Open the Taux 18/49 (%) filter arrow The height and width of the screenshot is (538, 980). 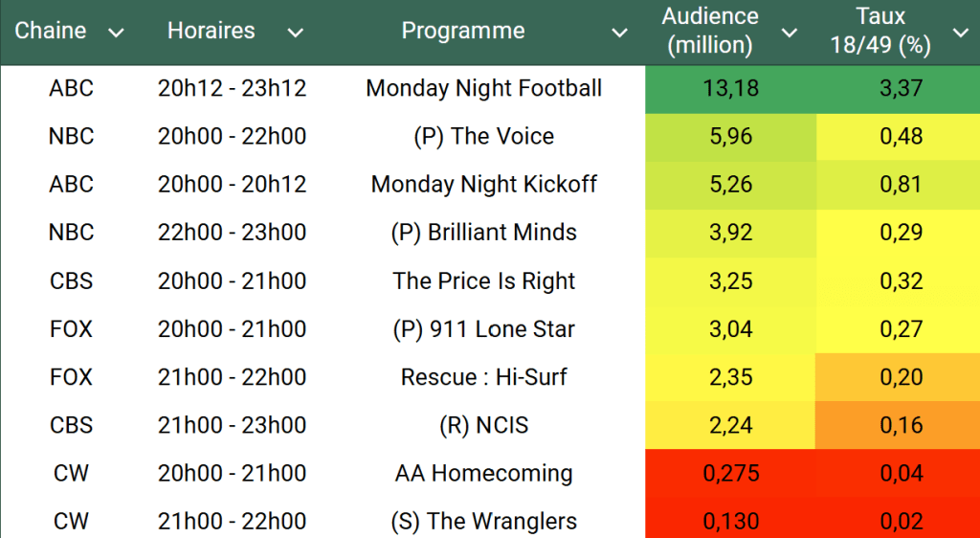point(961,34)
